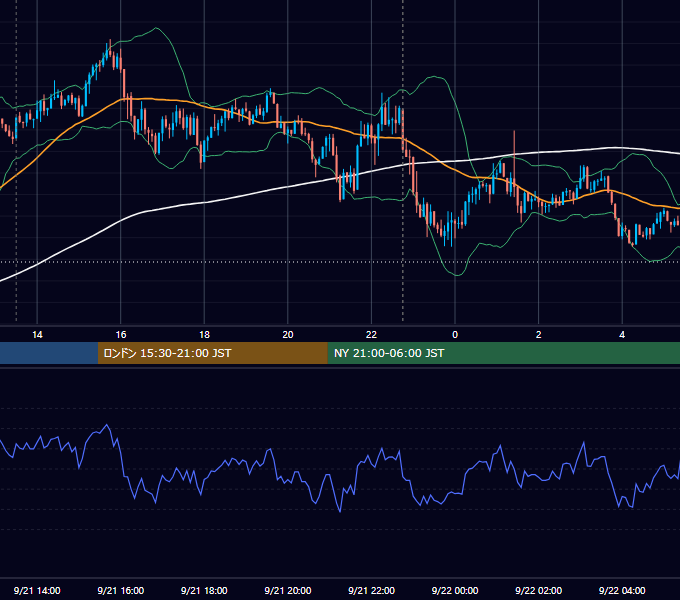Select the ロンドン 15:30-21:00 JST session bar
Image resolution: width=680 pixels, height=600 pixels.
pyautogui.click(x=212, y=353)
